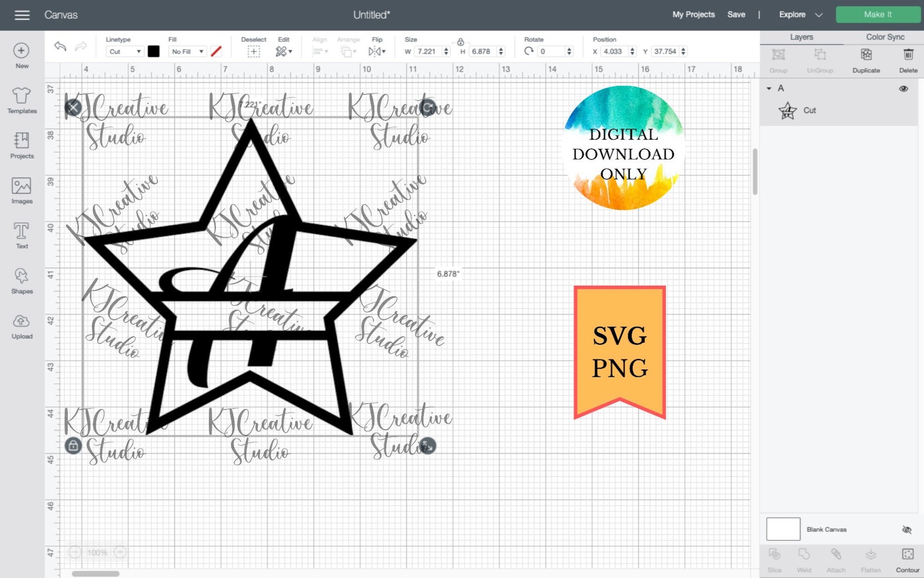Delete the selected layer
Screen dimensions: 924x578
907,59
